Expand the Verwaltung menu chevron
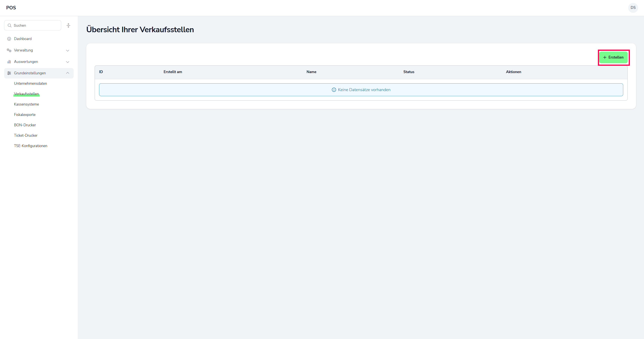 click(x=68, y=51)
